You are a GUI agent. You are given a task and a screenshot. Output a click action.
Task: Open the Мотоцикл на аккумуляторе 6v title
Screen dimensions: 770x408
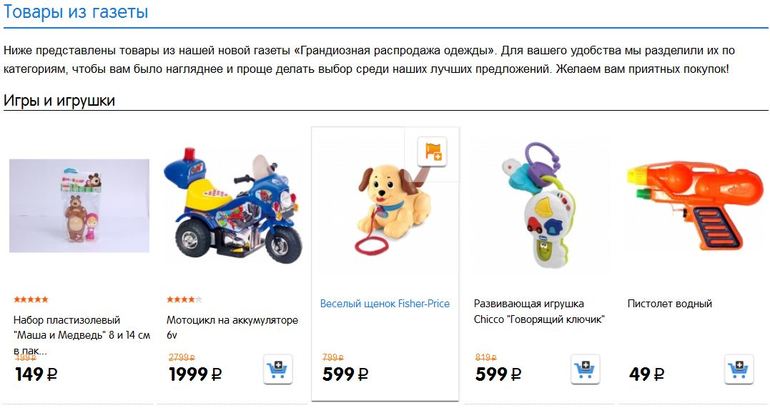tap(232, 327)
